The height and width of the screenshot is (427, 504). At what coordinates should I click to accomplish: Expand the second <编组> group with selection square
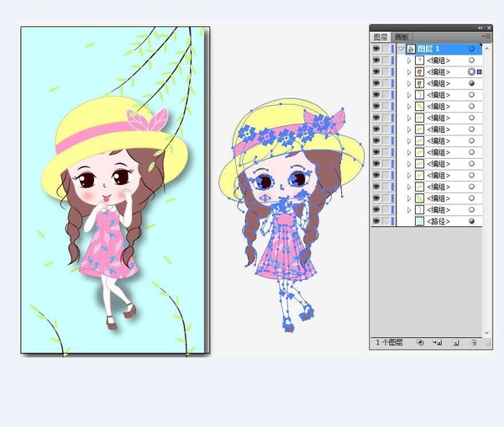(409, 72)
